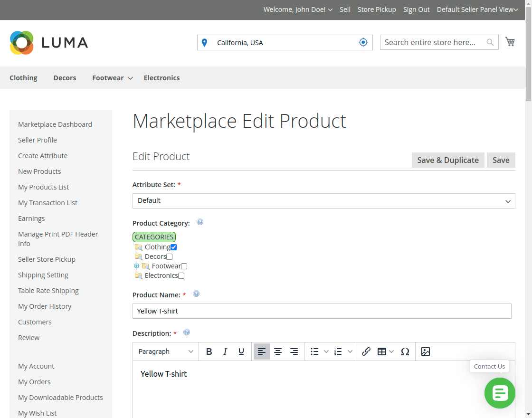Viewport: 532px width, 418px height.
Task: Expand the Footwear category tree node
Action: click(136, 266)
